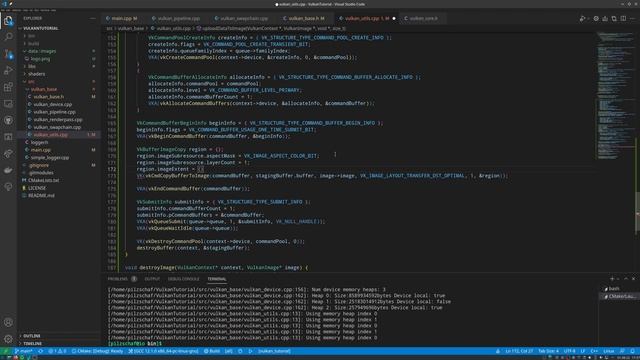Image resolution: width=640 pixels, height=360 pixels.
Task: Close the terminal panel with X icon
Action: 633,279
